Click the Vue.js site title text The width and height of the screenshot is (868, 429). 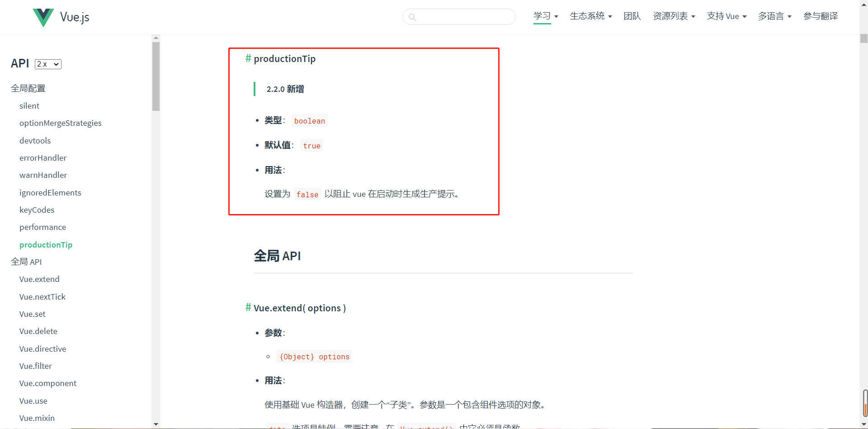[x=75, y=17]
